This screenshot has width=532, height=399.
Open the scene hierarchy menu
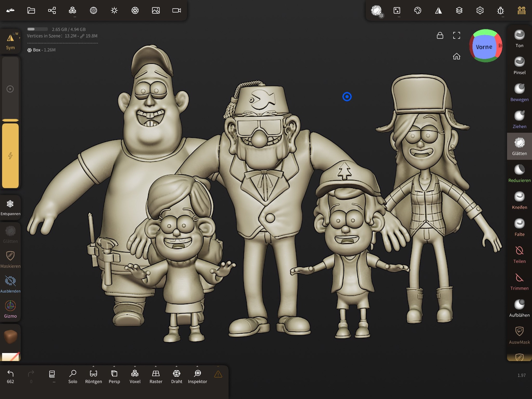point(52,10)
